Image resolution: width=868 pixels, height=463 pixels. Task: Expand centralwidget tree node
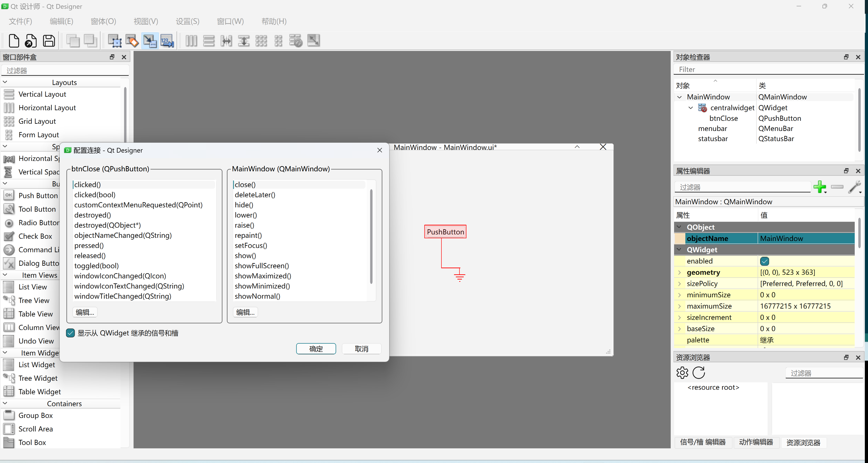[689, 108]
